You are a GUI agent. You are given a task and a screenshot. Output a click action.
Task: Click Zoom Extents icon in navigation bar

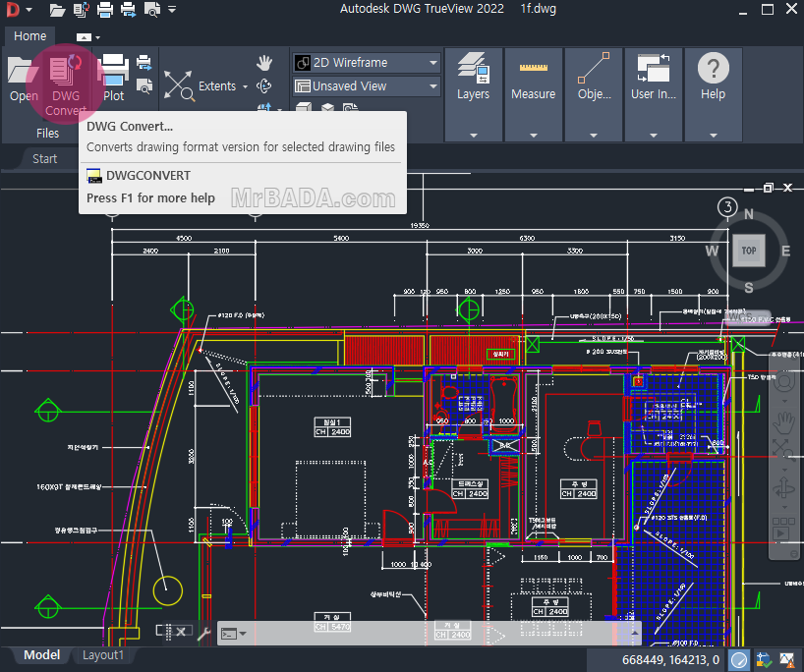pos(784,449)
